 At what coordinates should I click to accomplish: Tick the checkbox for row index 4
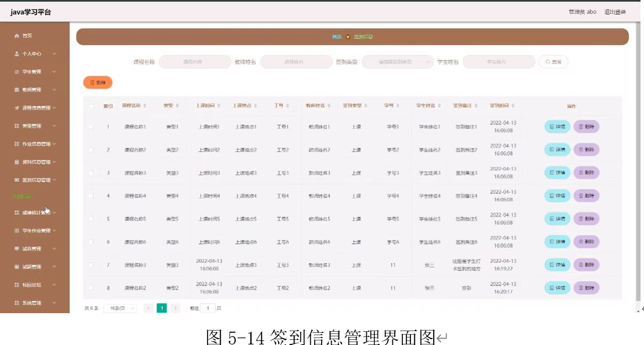point(91,196)
